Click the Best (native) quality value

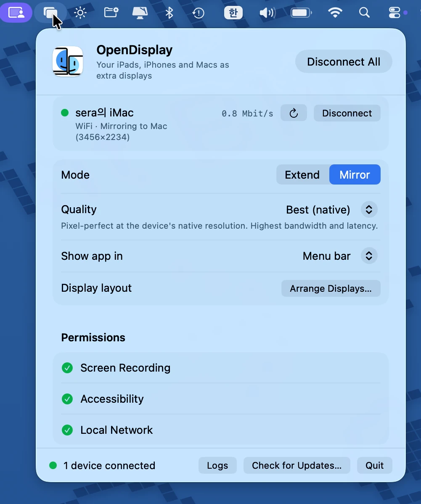coord(318,210)
